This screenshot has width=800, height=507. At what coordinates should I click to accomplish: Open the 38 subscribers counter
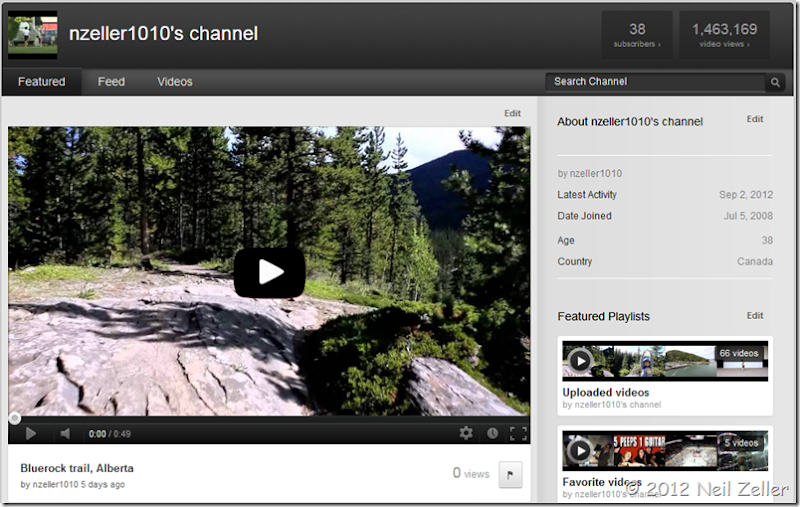tap(637, 35)
